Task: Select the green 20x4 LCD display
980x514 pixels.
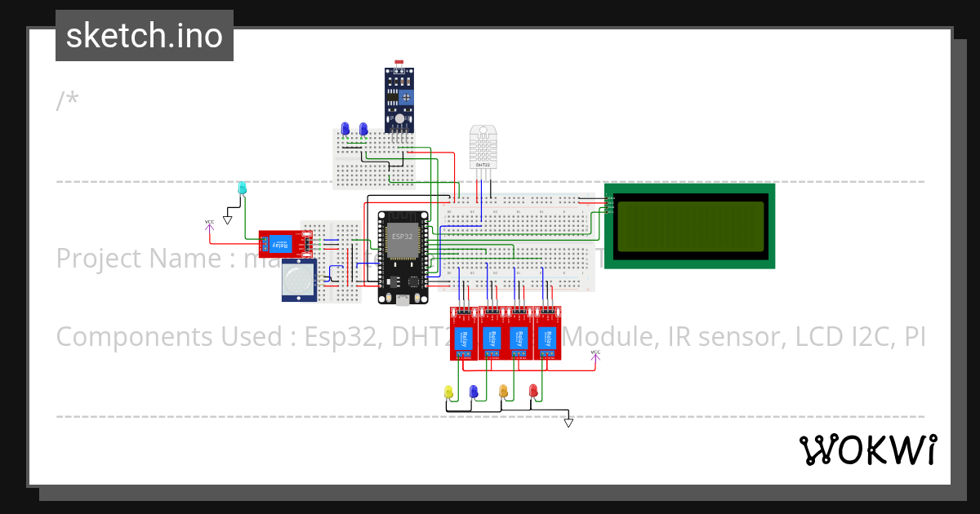Action: 690,226
